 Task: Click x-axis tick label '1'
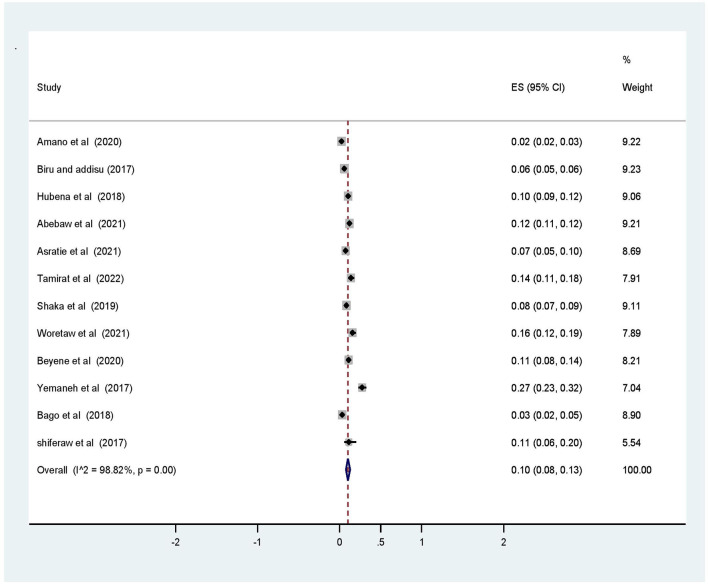coord(422,542)
